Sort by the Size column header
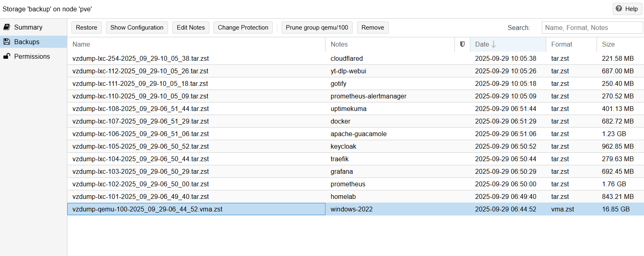The image size is (644, 256). click(608, 44)
